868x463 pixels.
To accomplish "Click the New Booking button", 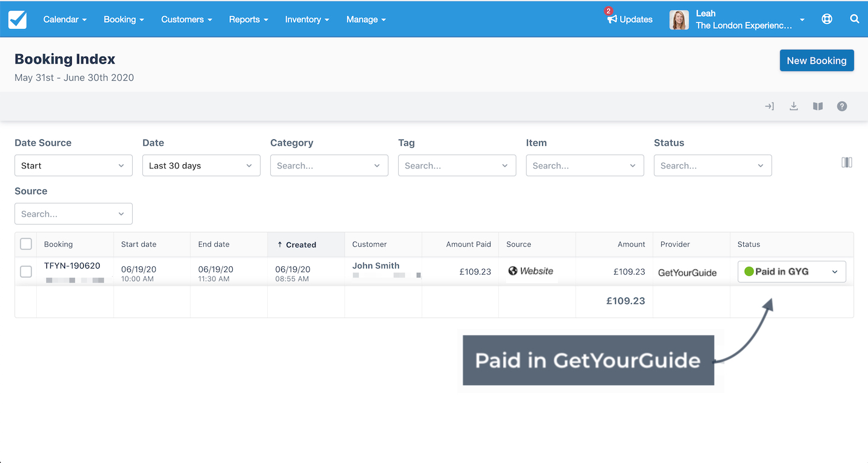I will click(817, 60).
